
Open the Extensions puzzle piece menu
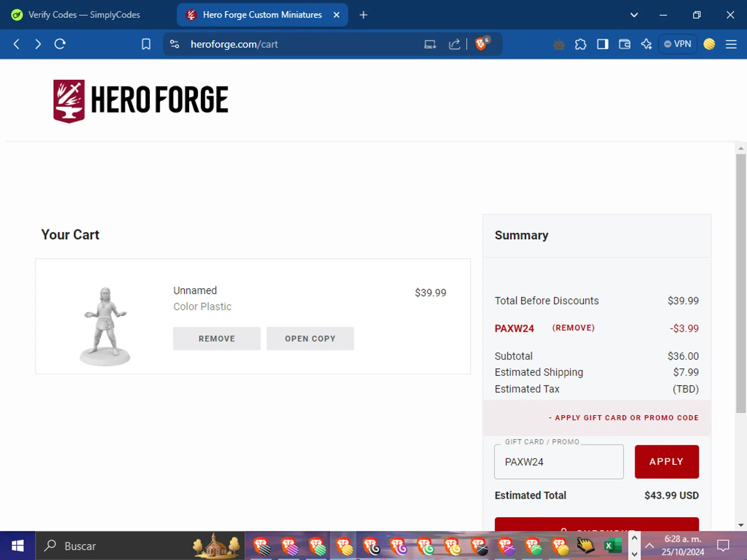(581, 44)
